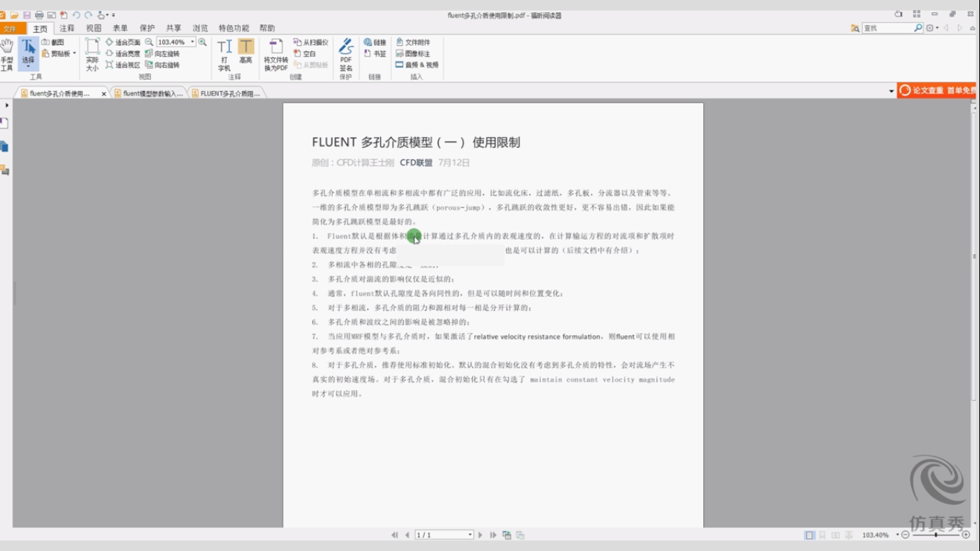Open the search settings gear dropdown

(932, 28)
